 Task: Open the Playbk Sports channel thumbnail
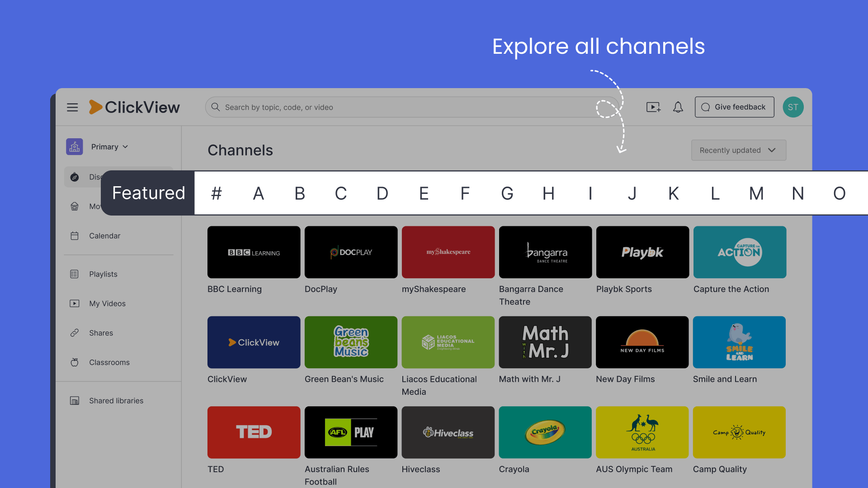coord(642,252)
